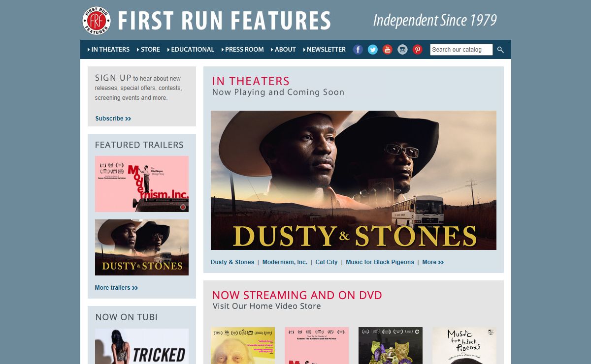Open the Modernism, Inc. text link
591x364 pixels.
285,262
